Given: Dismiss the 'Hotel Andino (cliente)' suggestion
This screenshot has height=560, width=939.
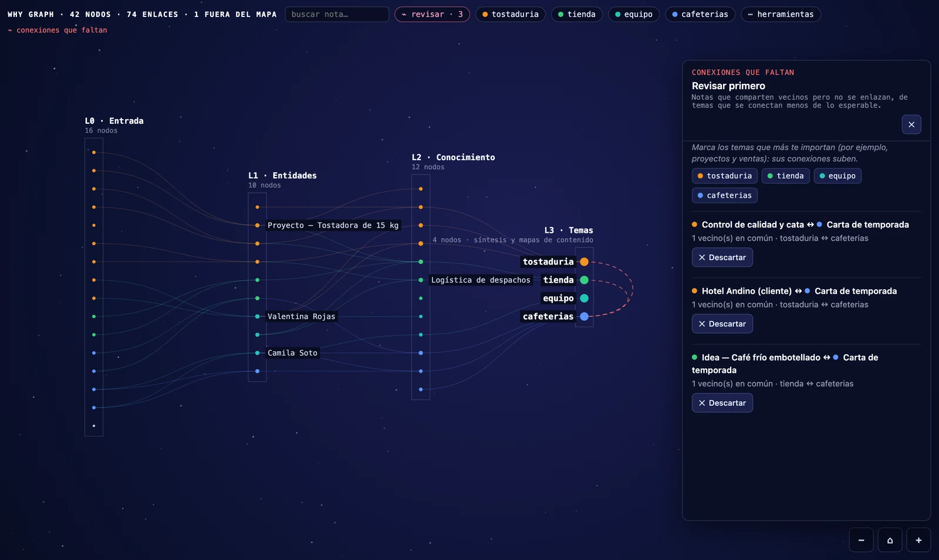Looking at the screenshot, I should click(722, 324).
